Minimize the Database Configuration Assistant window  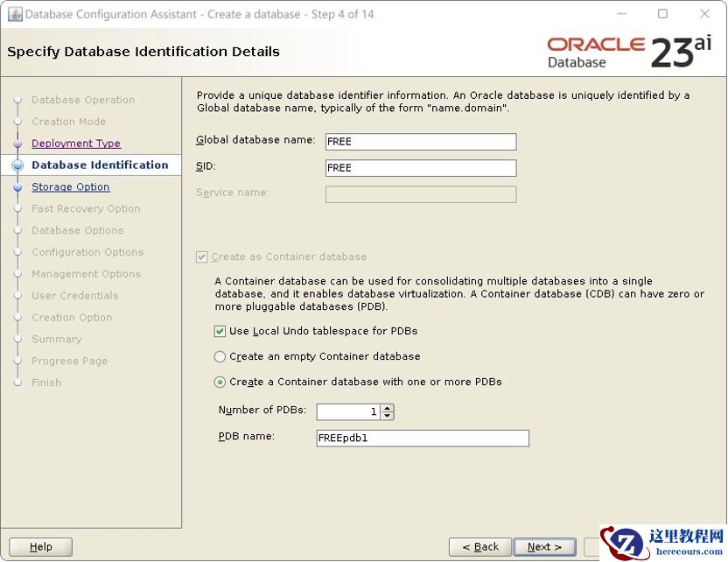621,14
